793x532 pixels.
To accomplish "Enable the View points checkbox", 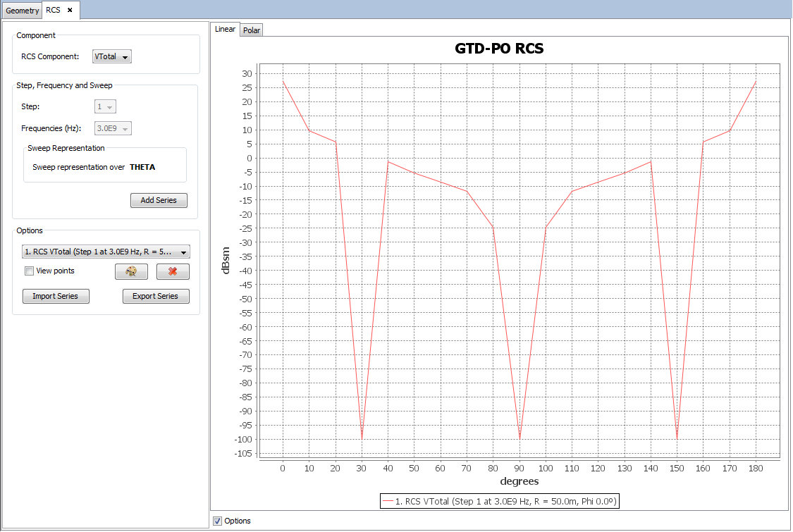I will coord(29,271).
